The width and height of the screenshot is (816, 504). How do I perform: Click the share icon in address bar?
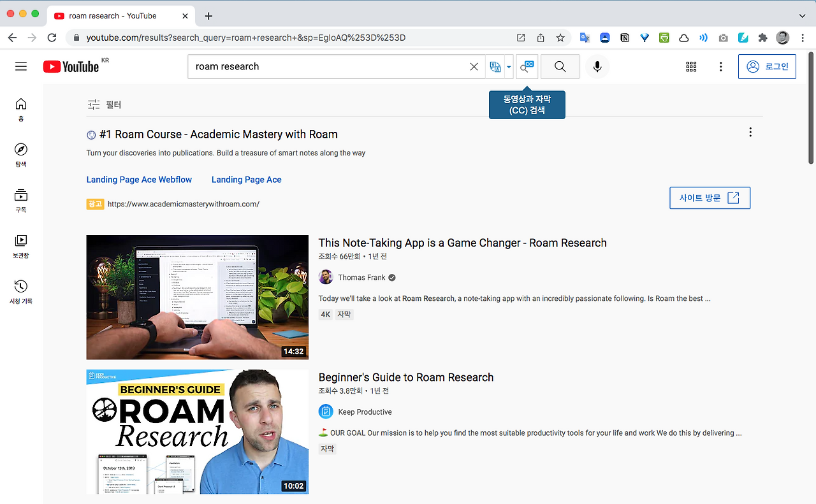click(x=541, y=38)
